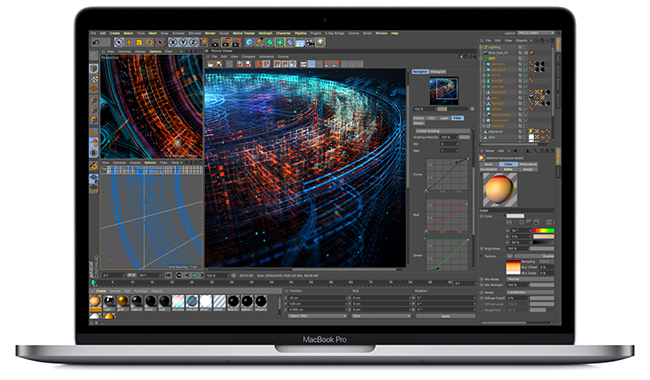Image resolution: width=650 pixels, height=380 pixels.
Task: Click the vertical Attributes side tab
Action: point(558,156)
